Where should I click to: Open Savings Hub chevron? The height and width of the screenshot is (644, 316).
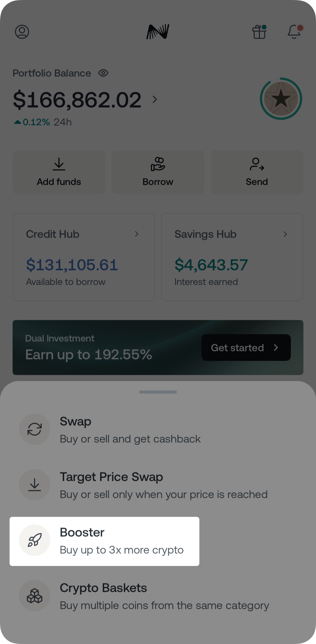point(285,234)
